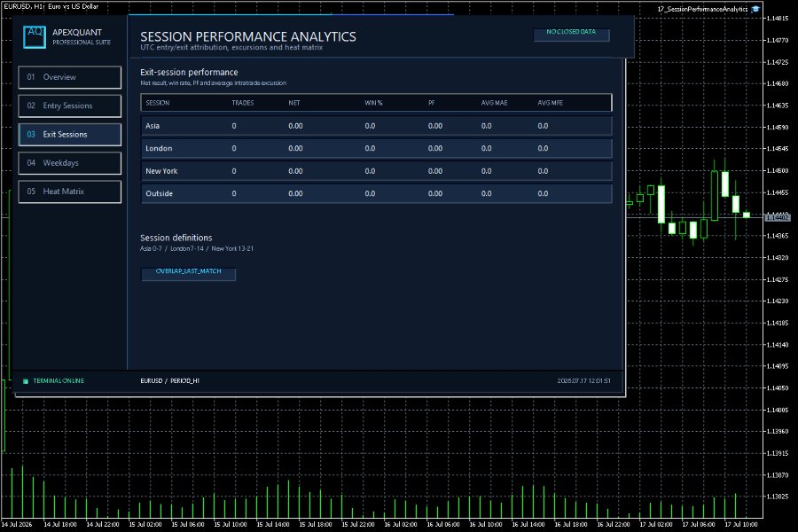This screenshot has height=532, width=798.
Task: Select the London session row
Action: [x=376, y=148]
